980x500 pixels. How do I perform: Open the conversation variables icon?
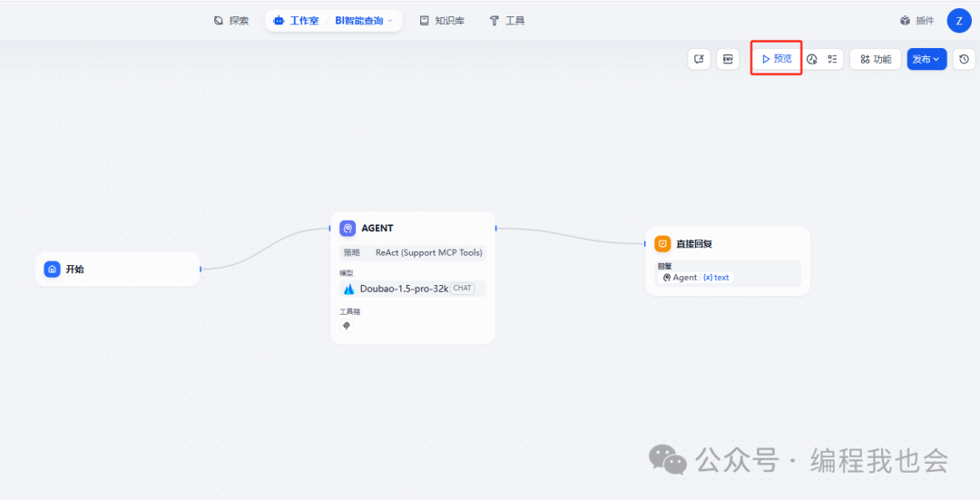pos(699,59)
